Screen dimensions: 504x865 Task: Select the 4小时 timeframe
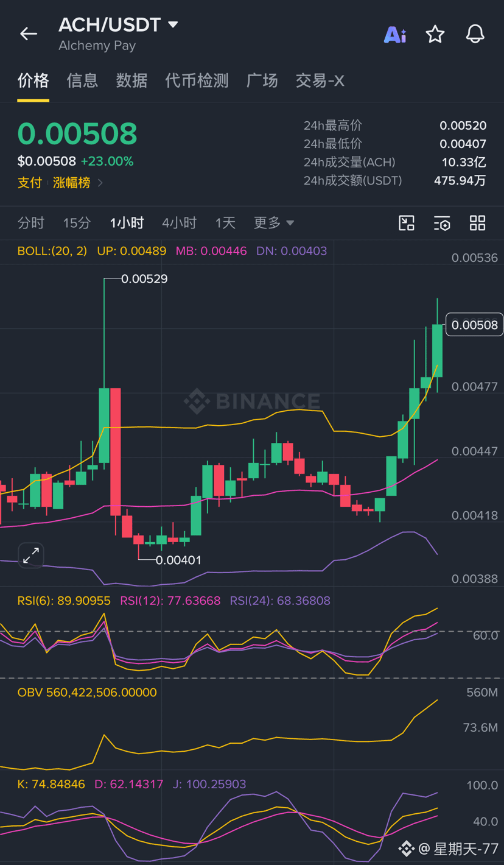click(x=179, y=223)
